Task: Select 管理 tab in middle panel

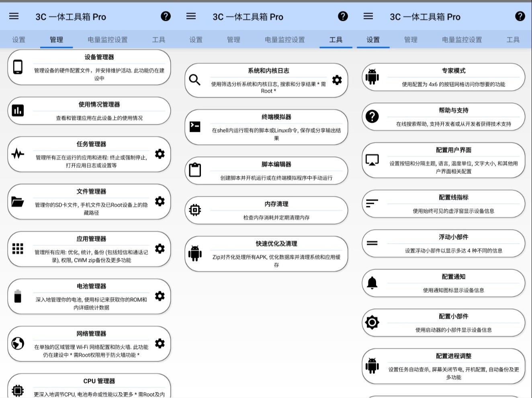Action: tap(233, 39)
